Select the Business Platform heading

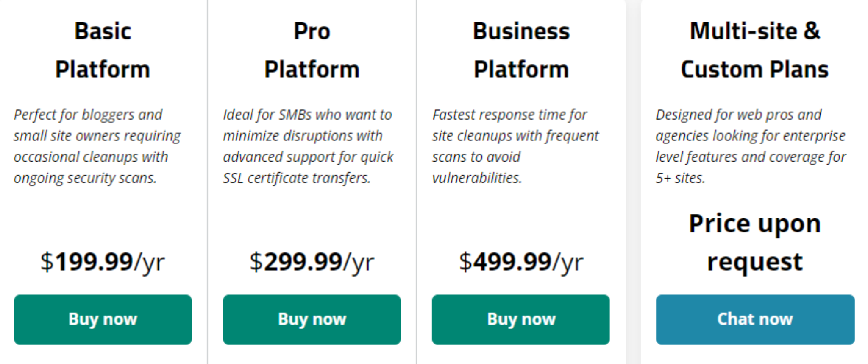[x=521, y=50]
